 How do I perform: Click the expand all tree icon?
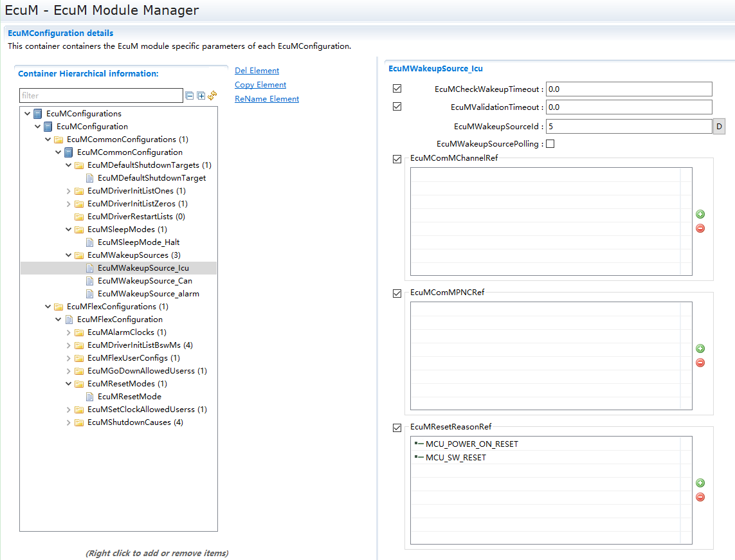201,96
